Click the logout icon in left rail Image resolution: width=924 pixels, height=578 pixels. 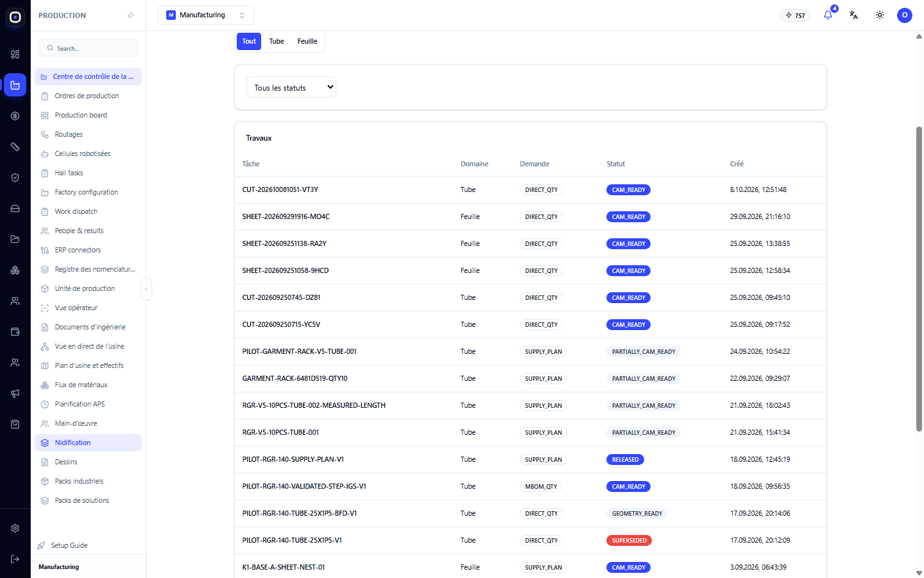tap(15, 559)
